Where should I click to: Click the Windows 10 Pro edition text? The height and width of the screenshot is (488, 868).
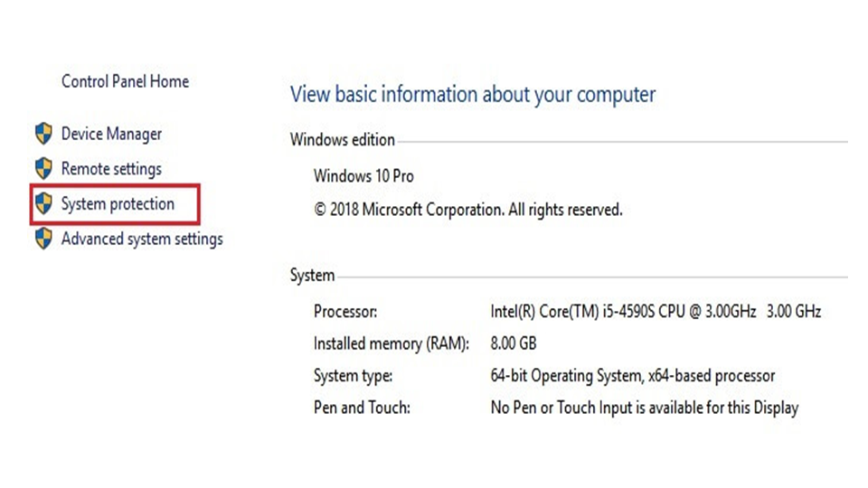(x=363, y=175)
